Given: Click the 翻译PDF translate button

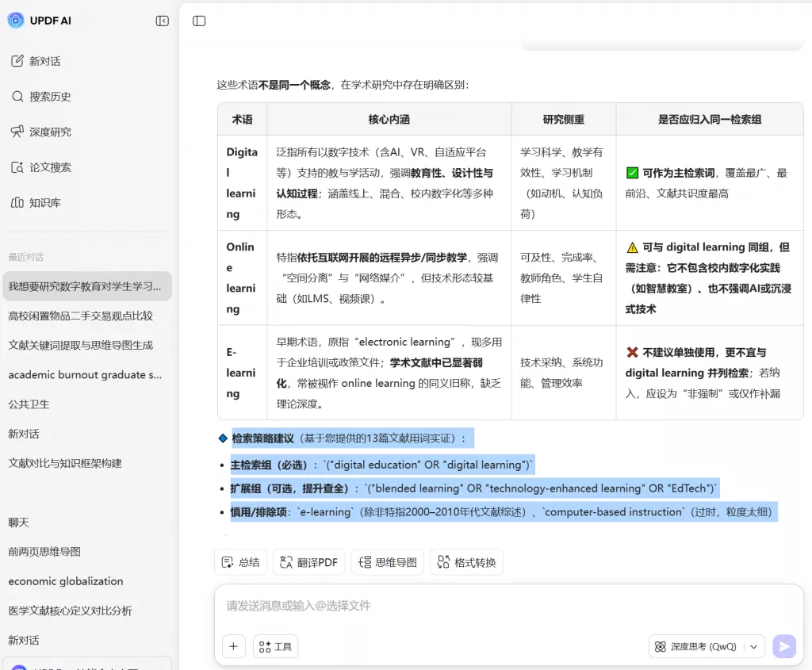Looking at the screenshot, I should coord(308,562).
